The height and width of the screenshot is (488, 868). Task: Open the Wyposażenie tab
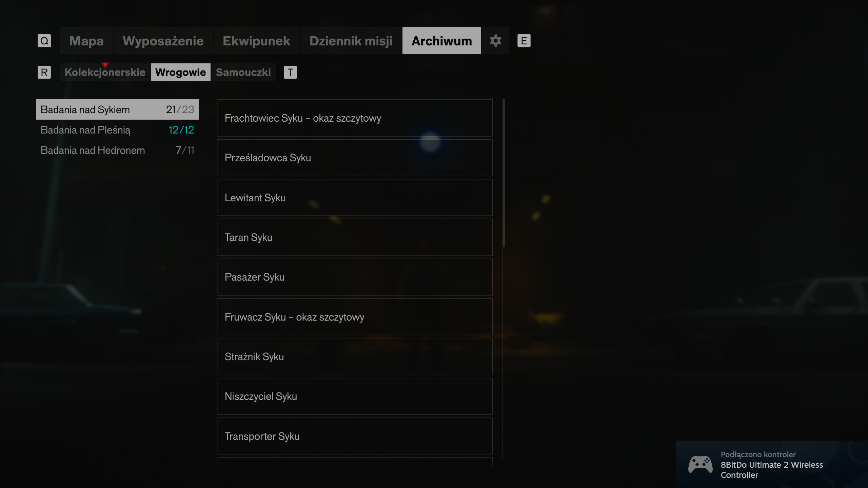[x=163, y=41]
